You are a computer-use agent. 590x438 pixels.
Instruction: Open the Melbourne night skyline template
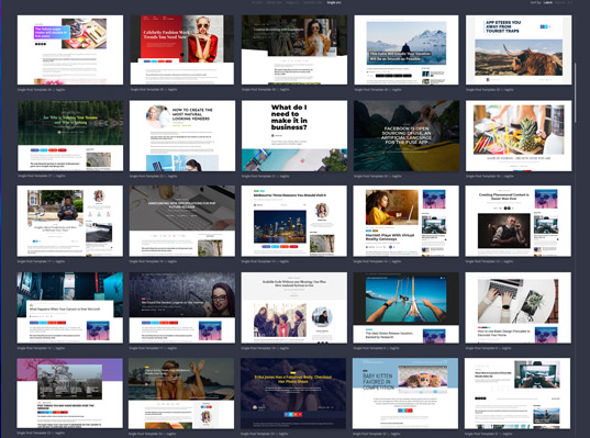pos(294,221)
